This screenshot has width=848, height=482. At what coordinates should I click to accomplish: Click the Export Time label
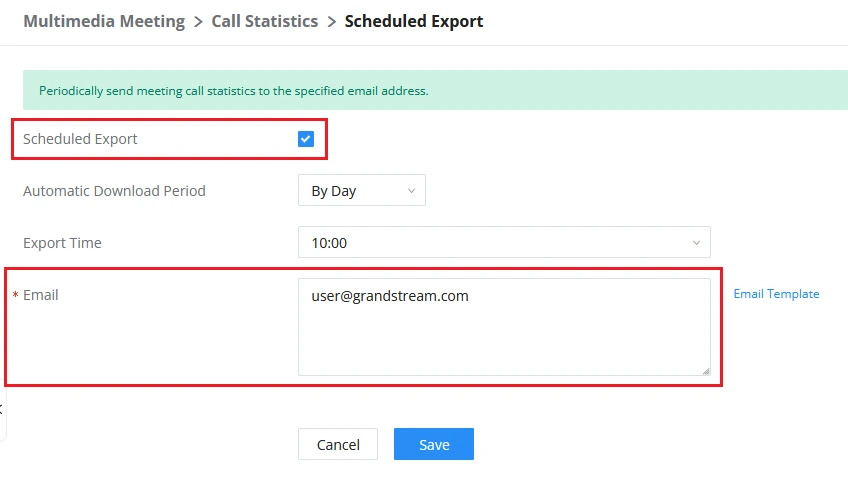[x=62, y=243]
